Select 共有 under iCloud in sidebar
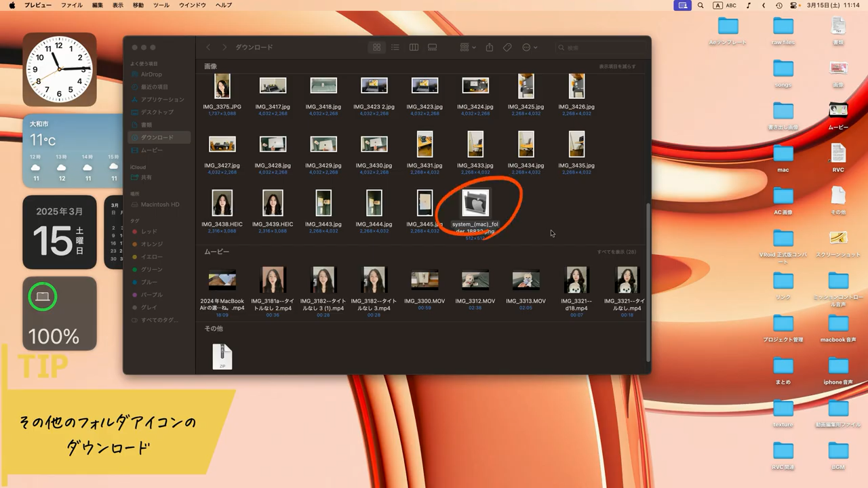The width and height of the screenshot is (868, 488). [x=146, y=178]
